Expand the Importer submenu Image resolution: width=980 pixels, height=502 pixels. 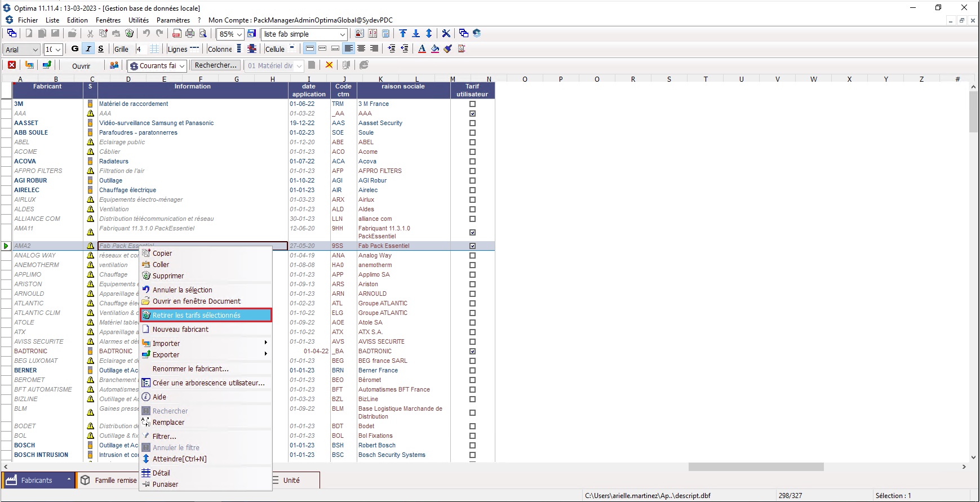point(206,343)
